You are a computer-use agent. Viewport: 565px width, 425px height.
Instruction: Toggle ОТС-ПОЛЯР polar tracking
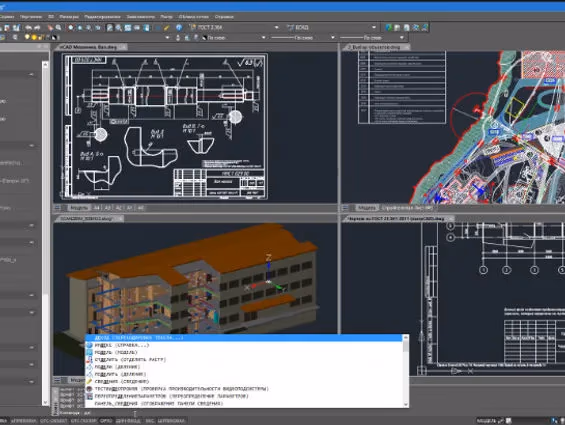(84, 421)
